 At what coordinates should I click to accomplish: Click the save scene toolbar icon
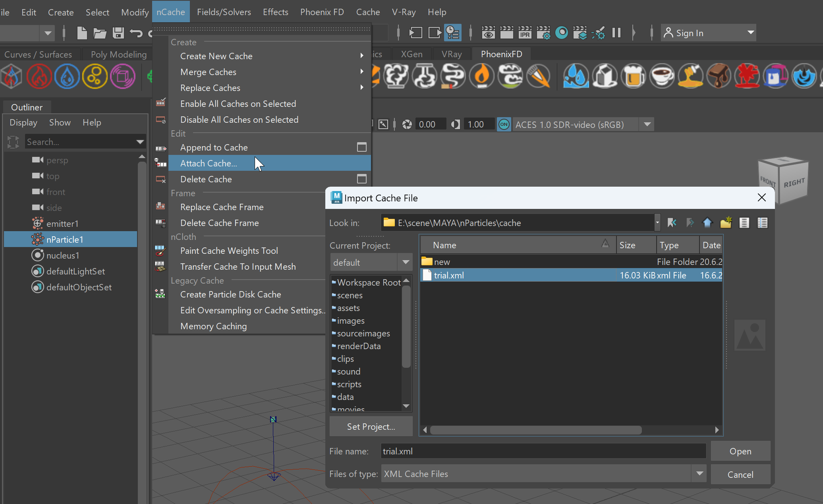click(118, 33)
